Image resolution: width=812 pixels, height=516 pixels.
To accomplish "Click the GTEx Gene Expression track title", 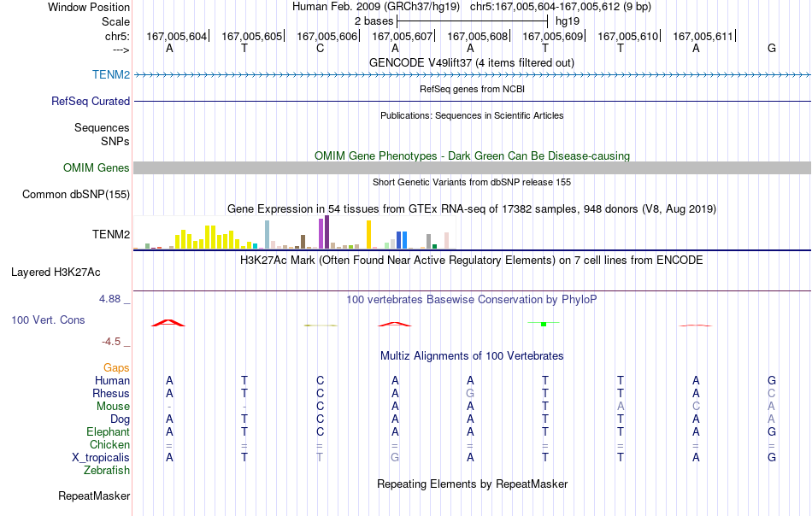I will point(472,209).
